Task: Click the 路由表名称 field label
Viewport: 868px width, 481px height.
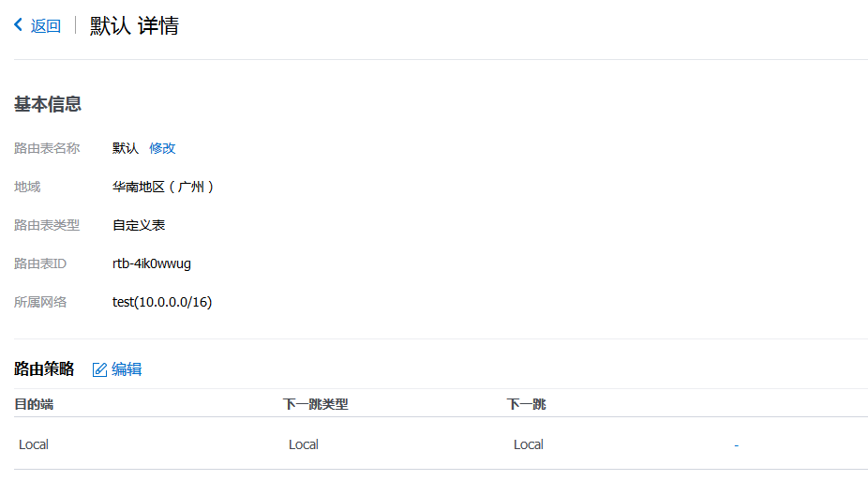Action: click(x=47, y=148)
